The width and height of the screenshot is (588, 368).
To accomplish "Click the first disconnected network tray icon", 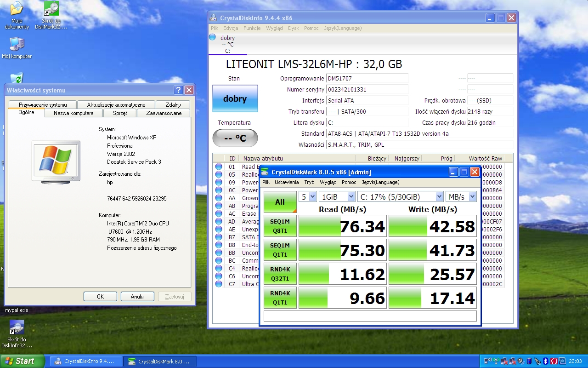I will 504,361.
